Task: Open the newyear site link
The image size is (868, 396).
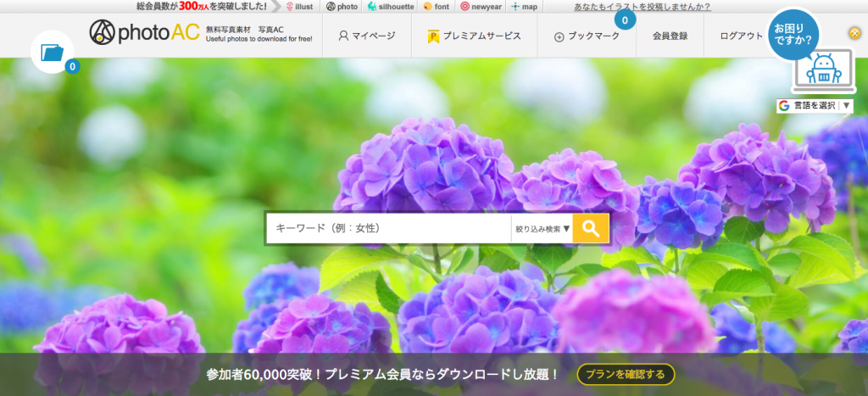Action: tap(480, 7)
